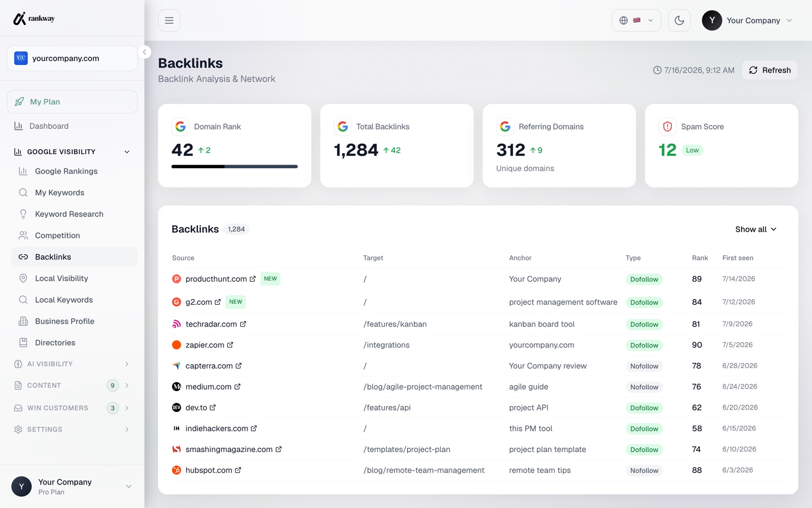The image size is (812, 508).
Task: Open techradar.com external link icon
Action: (243, 324)
